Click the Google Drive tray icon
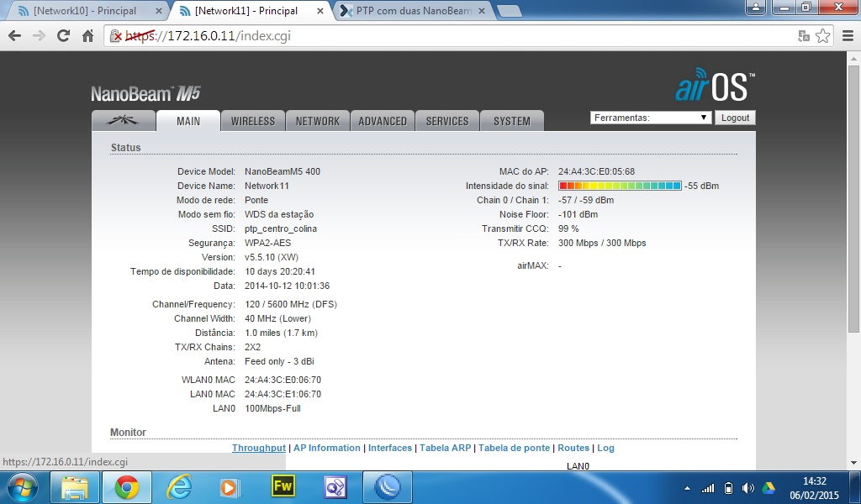The image size is (861, 504). [x=769, y=487]
